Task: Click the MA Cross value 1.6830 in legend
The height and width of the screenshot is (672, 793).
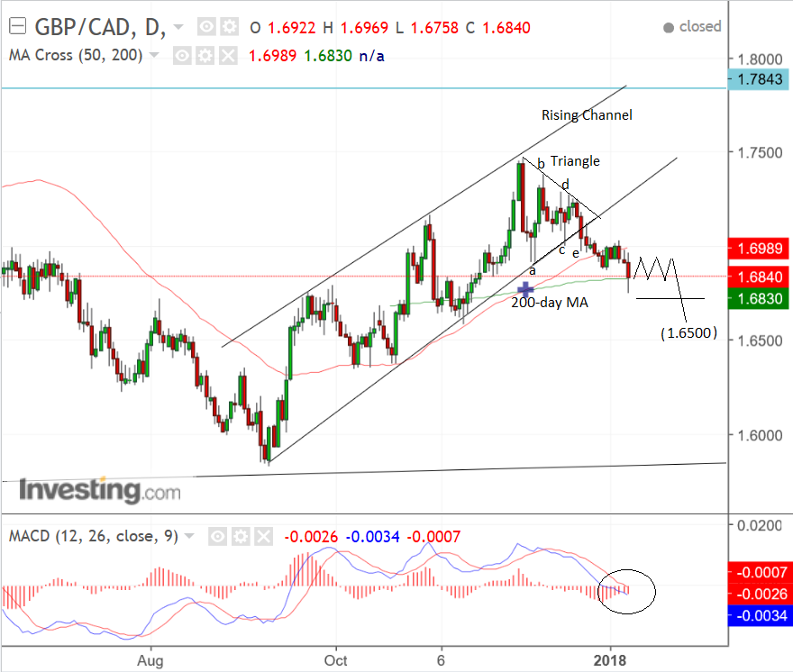Action: click(x=328, y=56)
